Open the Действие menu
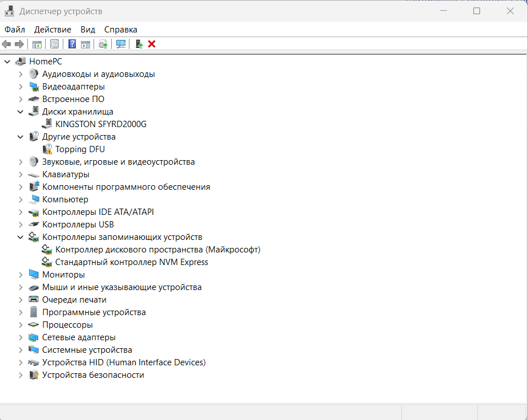Viewport: 528px width, 420px height. point(52,30)
